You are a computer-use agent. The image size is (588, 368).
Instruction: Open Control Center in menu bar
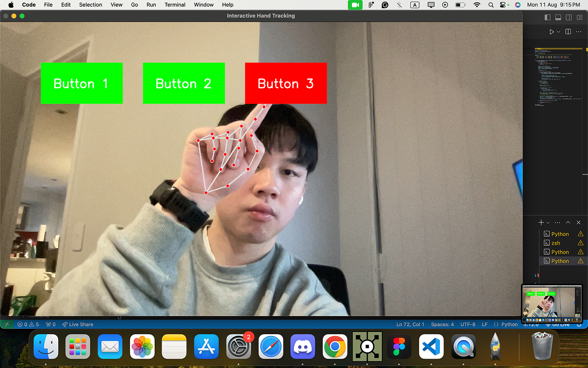(503, 5)
